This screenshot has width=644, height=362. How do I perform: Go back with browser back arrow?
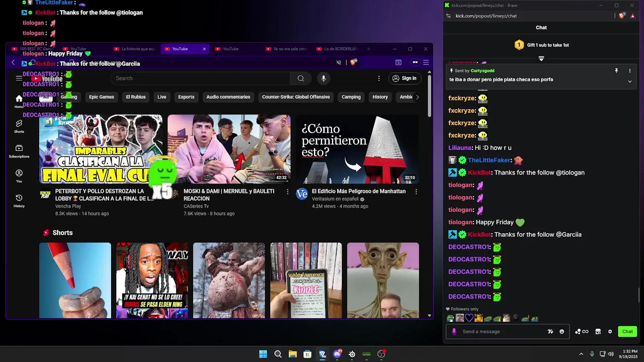pyautogui.click(x=13, y=63)
